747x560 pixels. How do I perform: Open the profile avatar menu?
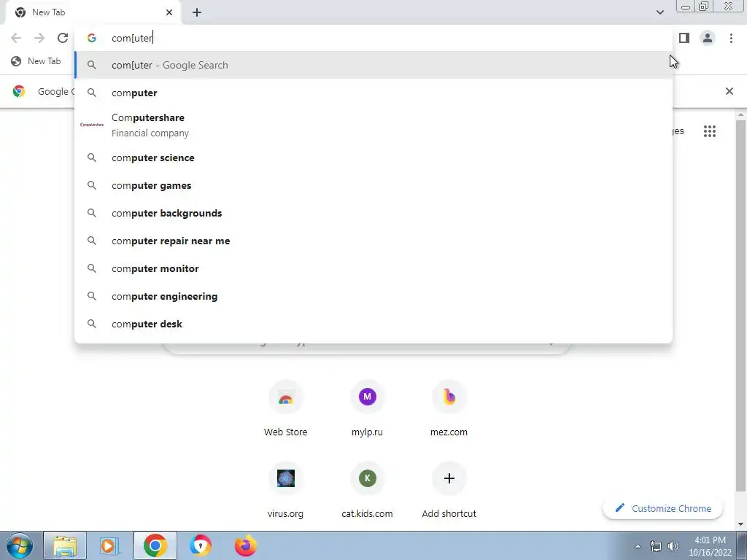708,38
